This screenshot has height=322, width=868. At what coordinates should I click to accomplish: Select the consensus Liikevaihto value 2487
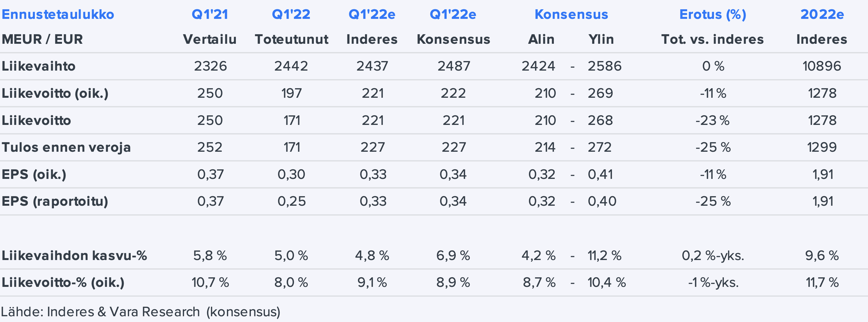(453, 66)
